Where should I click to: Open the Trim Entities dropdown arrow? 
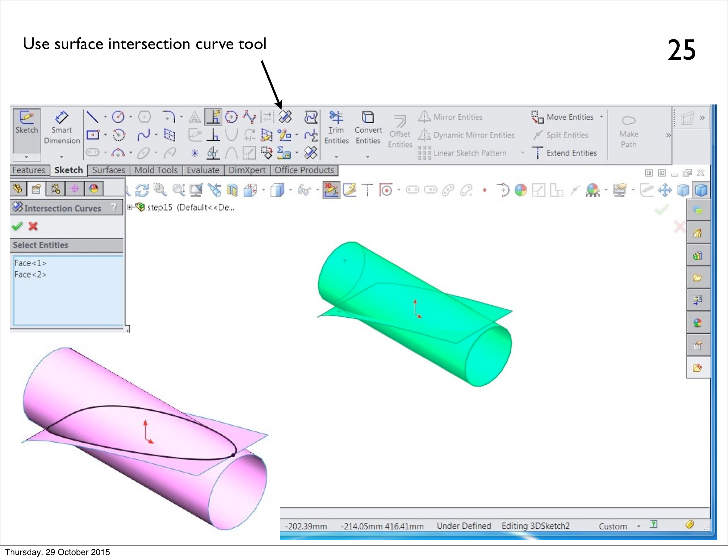click(x=336, y=157)
